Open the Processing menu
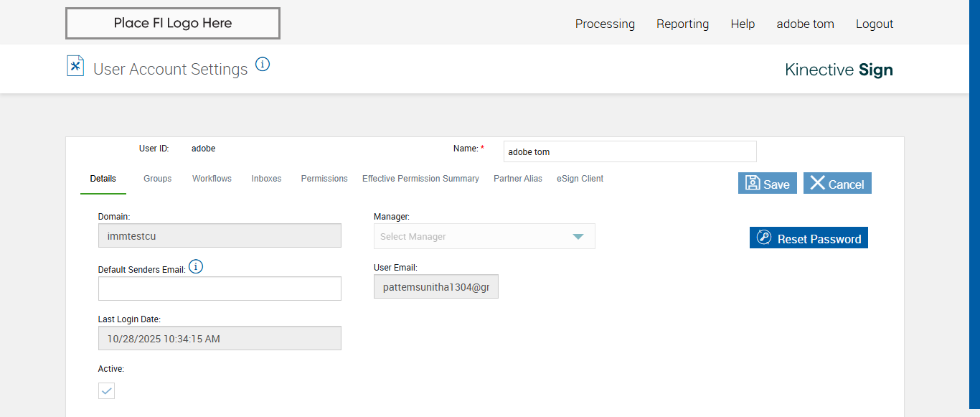This screenshot has height=417, width=980. click(x=605, y=24)
